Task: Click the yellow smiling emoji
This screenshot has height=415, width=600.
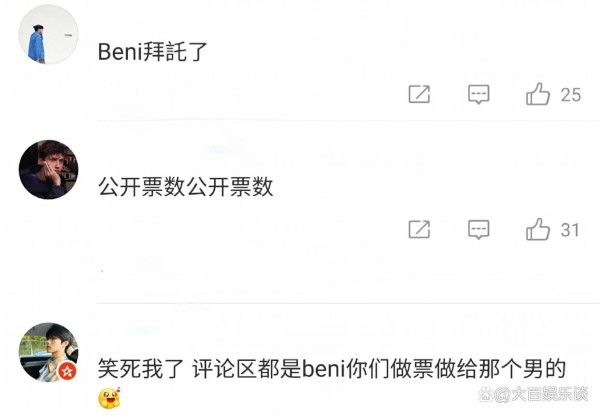Action: (x=109, y=398)
